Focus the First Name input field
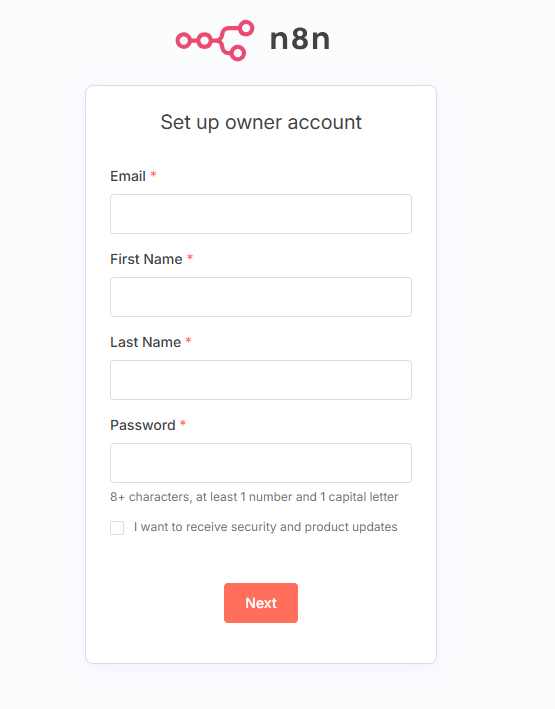This screenshot has width=555, height=709. 261,297
